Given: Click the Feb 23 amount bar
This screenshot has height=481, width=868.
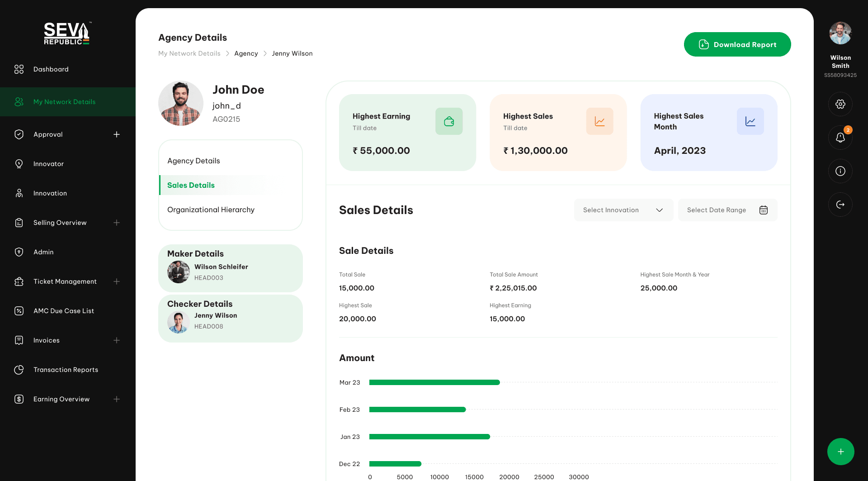Looking at the screenshot, I should pos(418,410).
